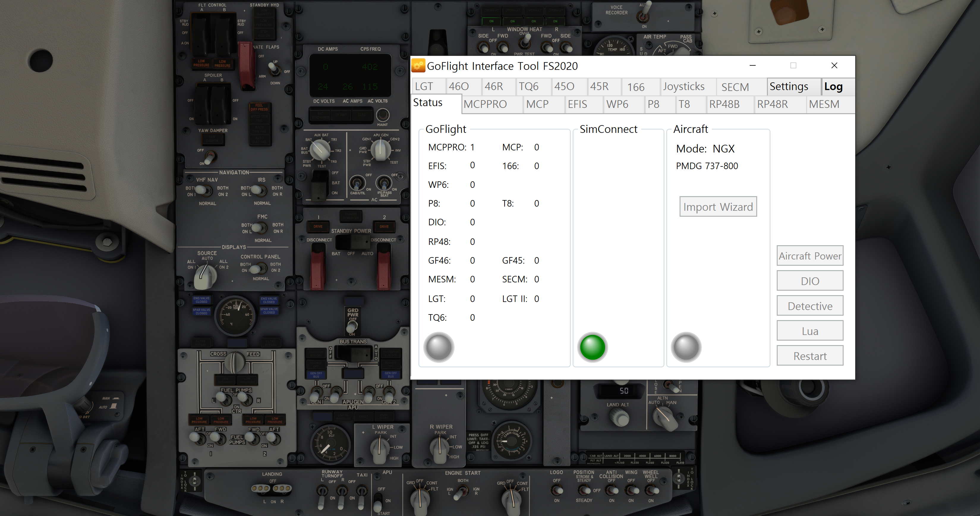The image size is (980, 516).
Task: Select the WP6 tab
Action: pyautogui.click(x=624, y=104)
